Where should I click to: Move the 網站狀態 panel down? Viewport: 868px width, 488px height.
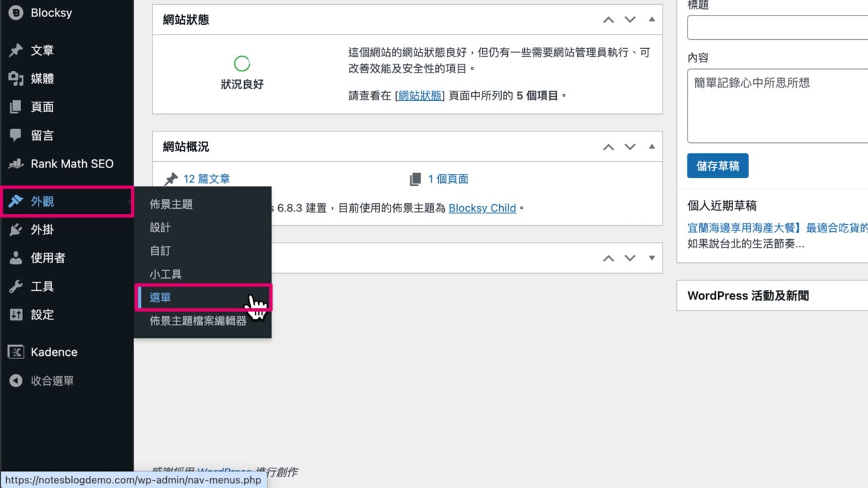click(x=630, y=20)
